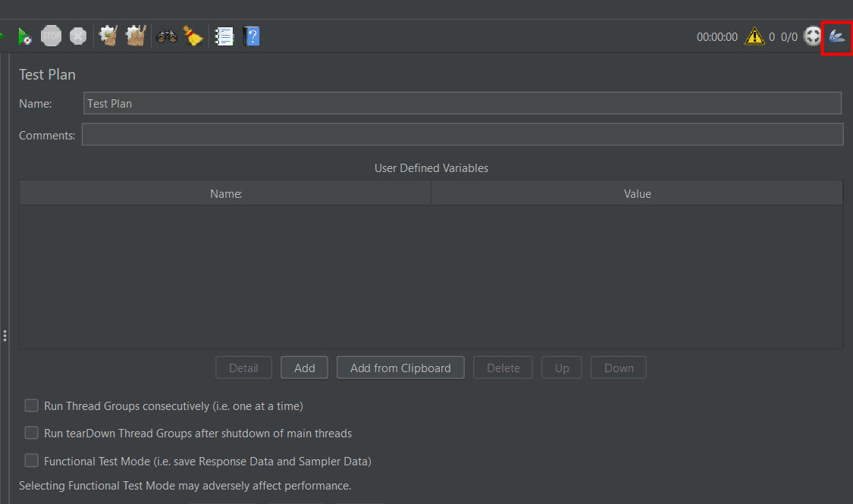Image resolution: width=853 pixels, height=504 pixels.
Task: Shutdown the test gracefully
Action: click(x=77, y=36)
